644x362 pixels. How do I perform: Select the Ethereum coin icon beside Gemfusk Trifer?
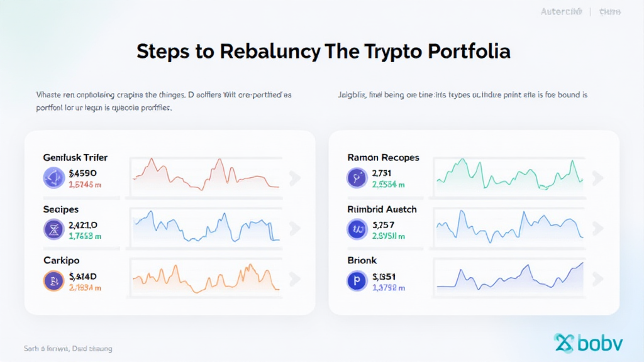54,177
